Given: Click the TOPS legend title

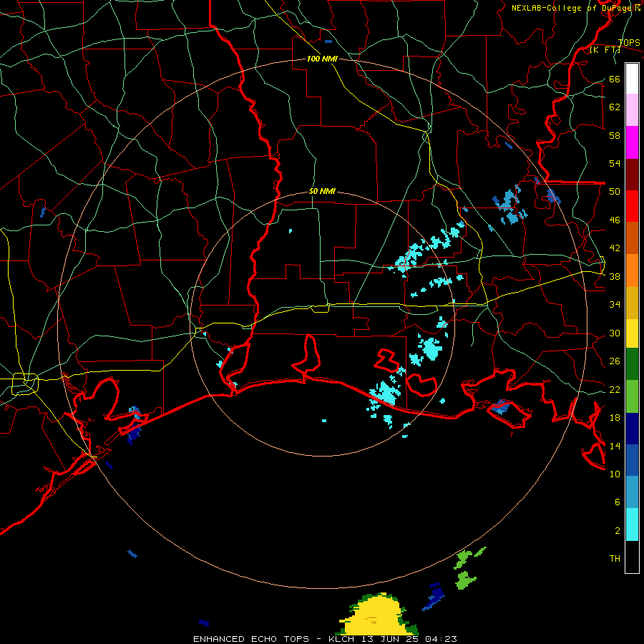Looking at the screenshot, I should coord(629,43).
